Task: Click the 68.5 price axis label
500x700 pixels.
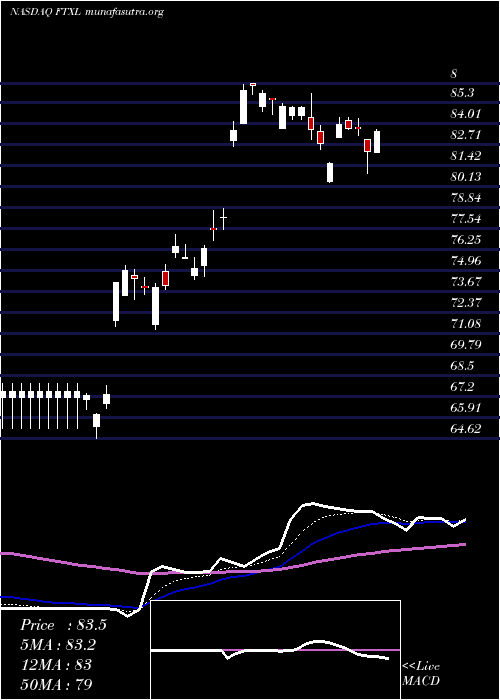Action: pos(462,366)
